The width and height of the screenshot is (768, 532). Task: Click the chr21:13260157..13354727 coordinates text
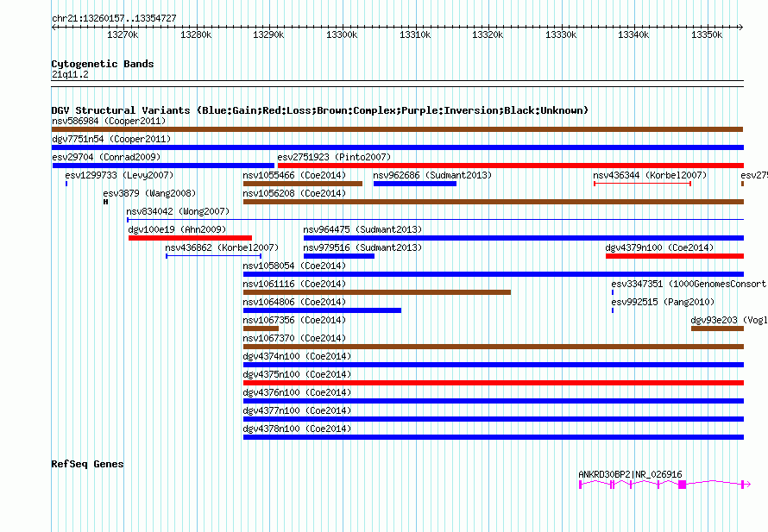(x=114, y=19)
